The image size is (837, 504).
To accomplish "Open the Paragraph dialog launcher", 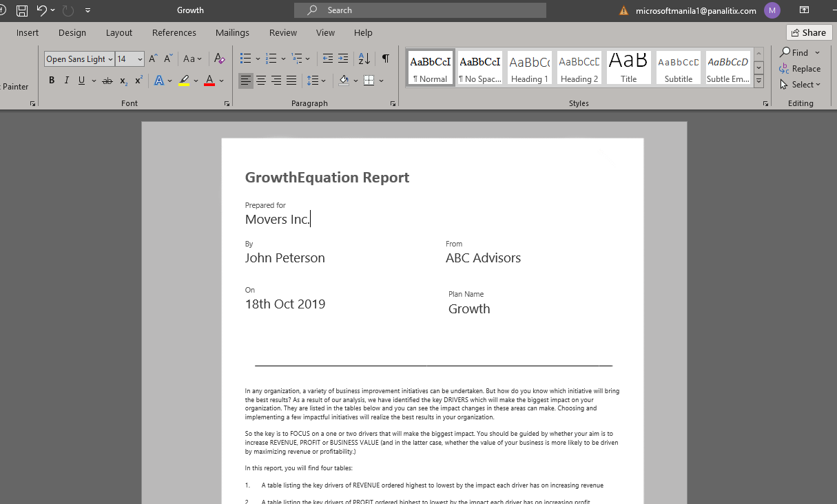I will (x=393, y=103).
